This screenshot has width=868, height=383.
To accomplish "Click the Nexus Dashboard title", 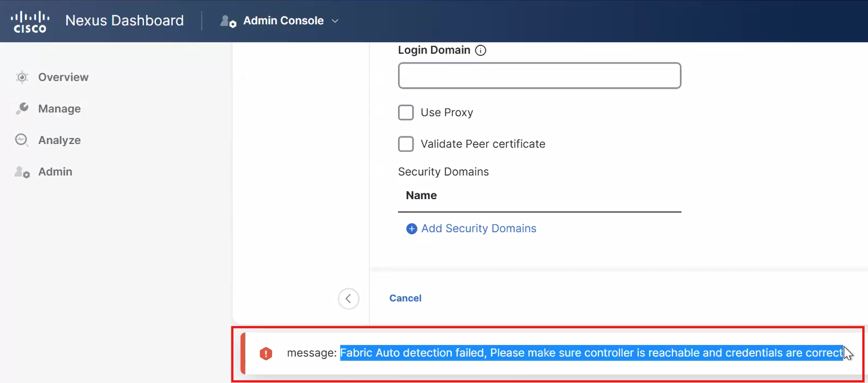I will pos(124,21).
